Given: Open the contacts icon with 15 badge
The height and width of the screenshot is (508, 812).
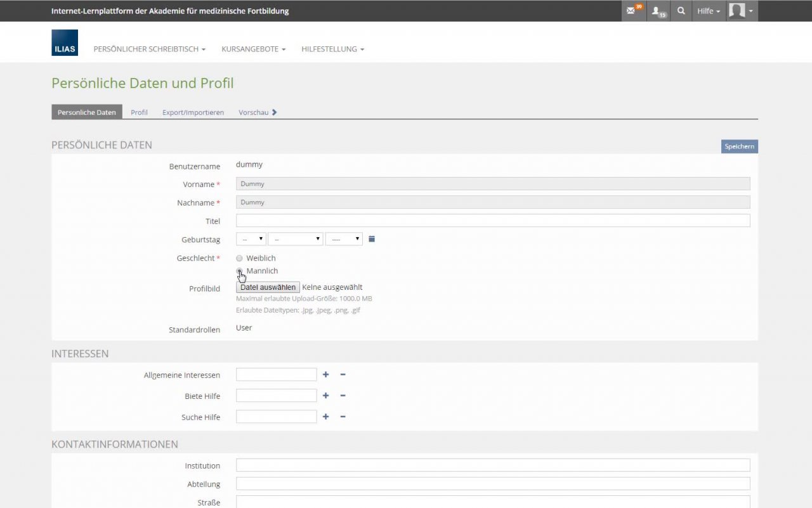Looking at the screenshot, I should (x=658, y=11).
